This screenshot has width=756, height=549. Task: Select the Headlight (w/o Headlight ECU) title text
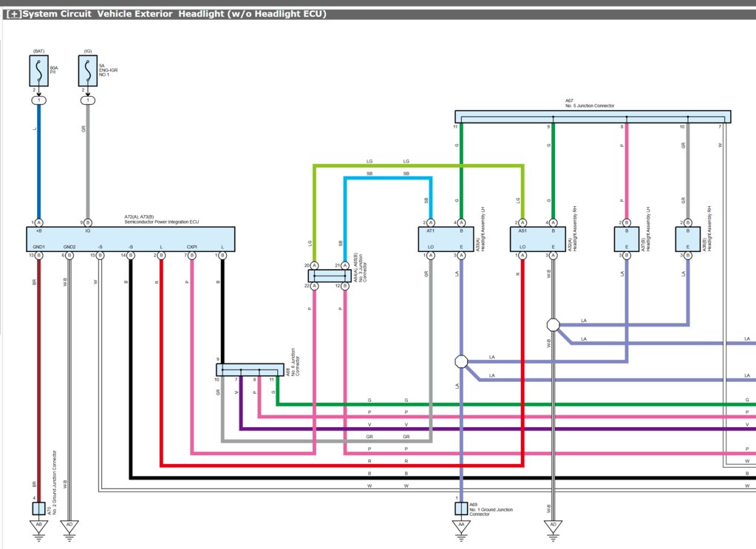tap(252, 14)
